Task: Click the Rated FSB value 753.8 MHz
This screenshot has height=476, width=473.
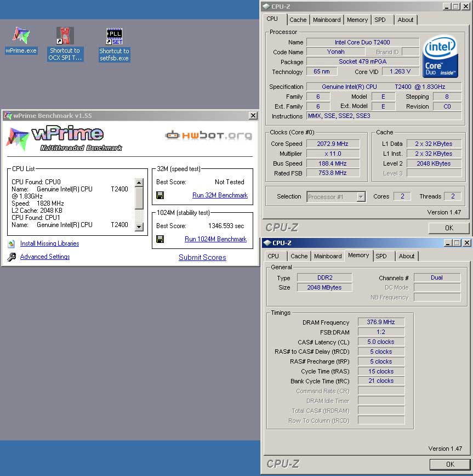Action: 333,173
